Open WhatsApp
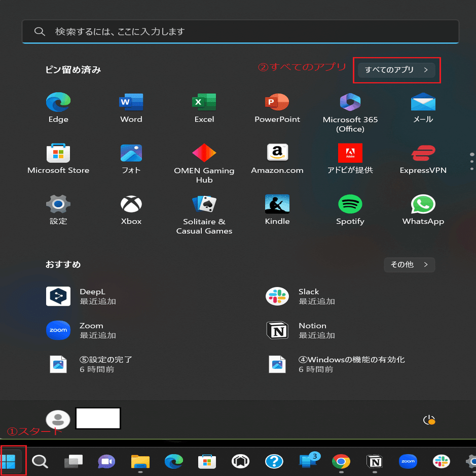Viewport: 476px width, 476px height. (423, 209)
